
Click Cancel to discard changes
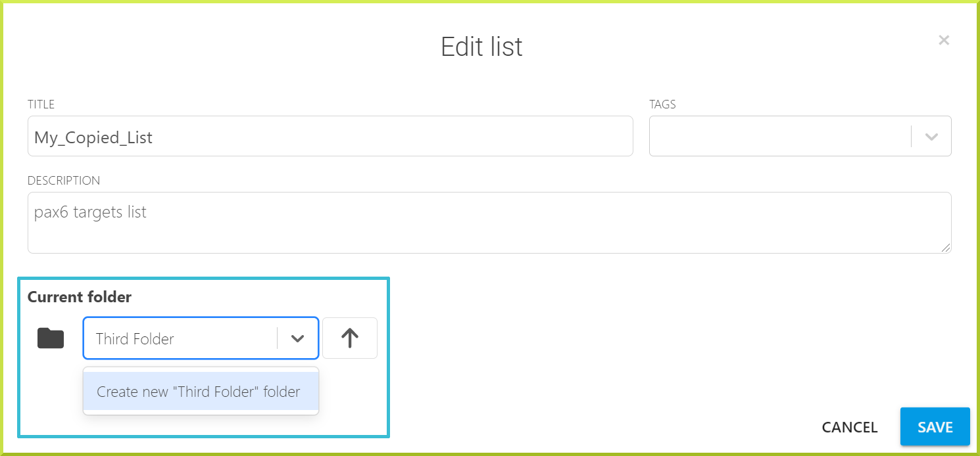coord(850,427)
